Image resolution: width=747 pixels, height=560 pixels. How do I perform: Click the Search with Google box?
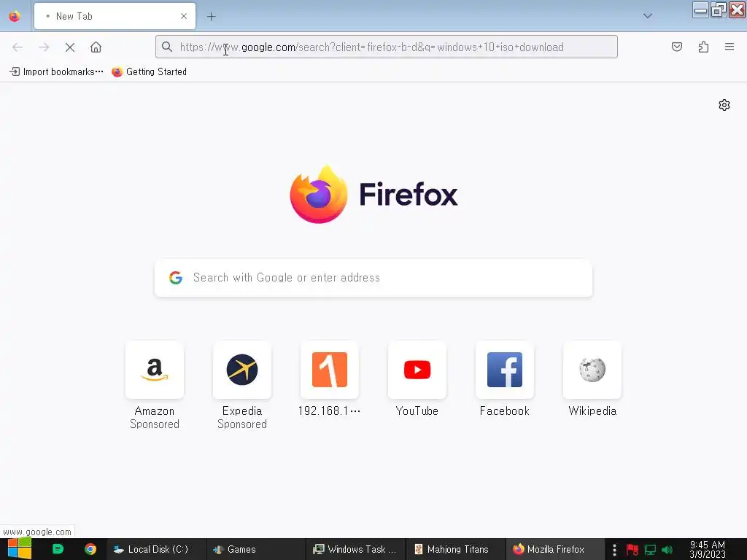(373, 278)
